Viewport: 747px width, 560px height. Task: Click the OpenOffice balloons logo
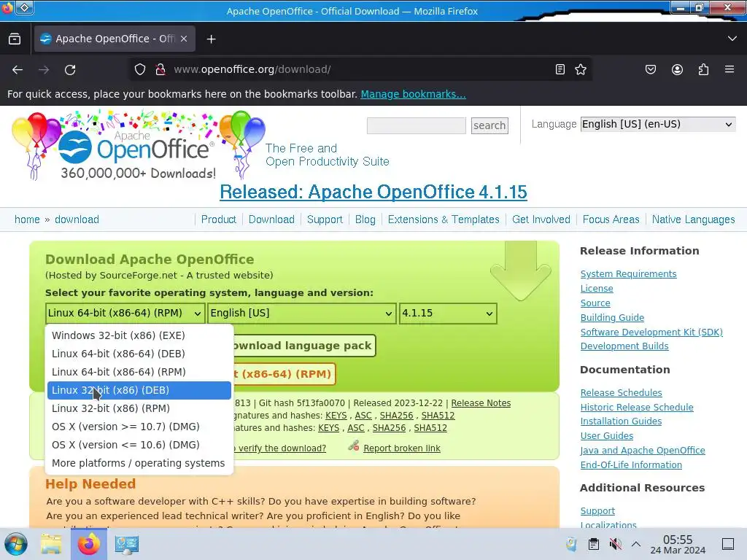pos(138,146)
